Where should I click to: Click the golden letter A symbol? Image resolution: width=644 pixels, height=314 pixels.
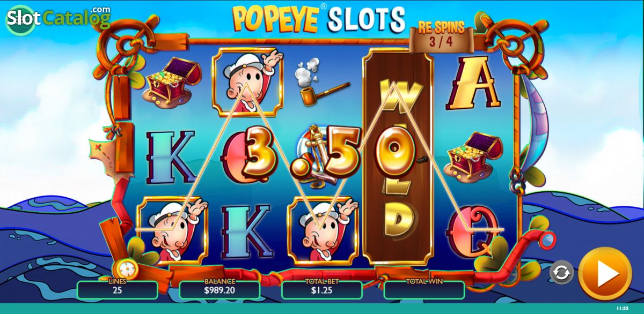[473, 82]
